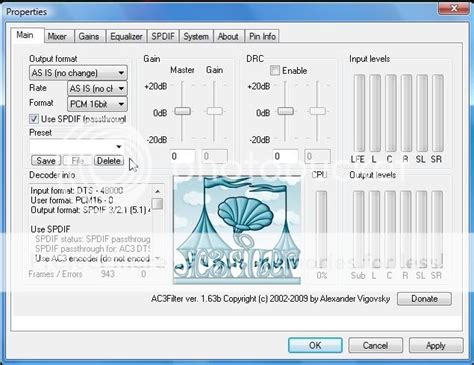Click the Save preset button
Image resolution: width=474 pixels, height=365 pixels.
(46, 161)
